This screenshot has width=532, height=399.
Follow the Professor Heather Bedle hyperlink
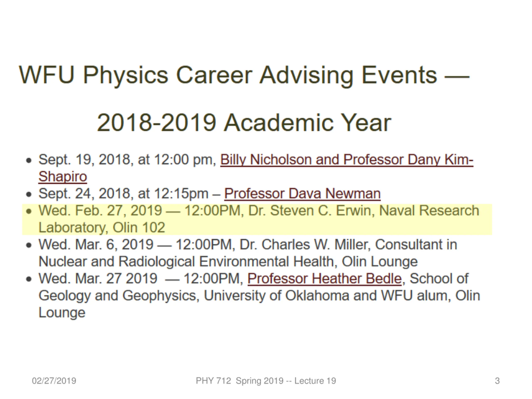[x=325, y=278]
